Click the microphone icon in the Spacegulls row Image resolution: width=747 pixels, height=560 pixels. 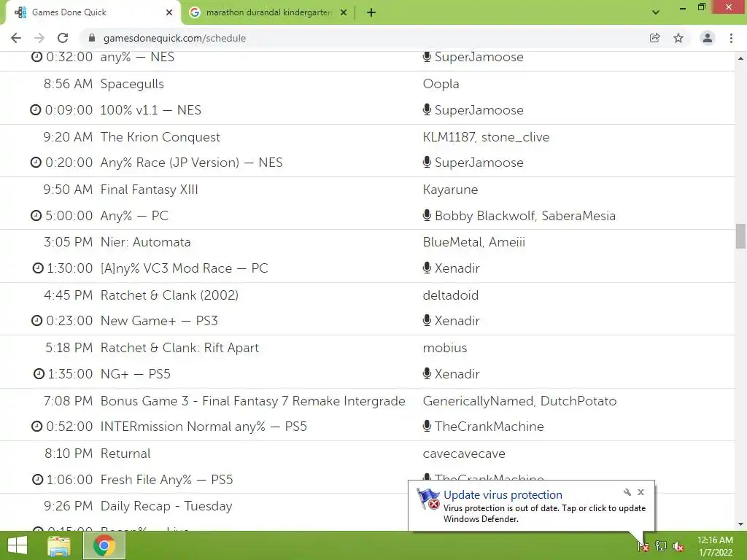[427, 110]
